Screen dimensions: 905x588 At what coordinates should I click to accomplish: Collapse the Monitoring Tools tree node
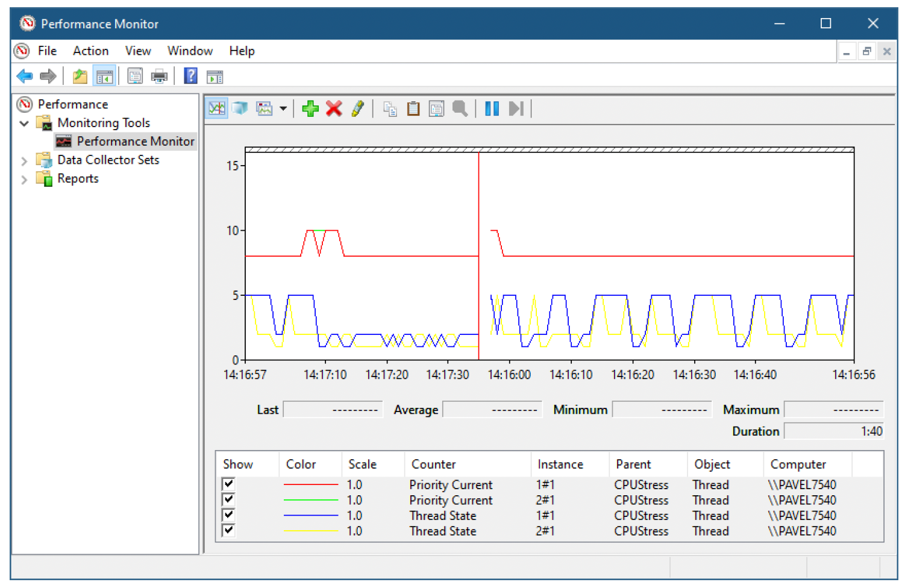24,124
